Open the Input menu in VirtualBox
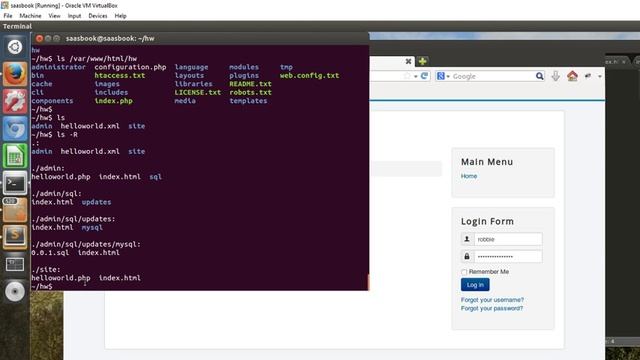Image resolution: width=640 pixels, height=360 pixels. [x=74, y=16]
